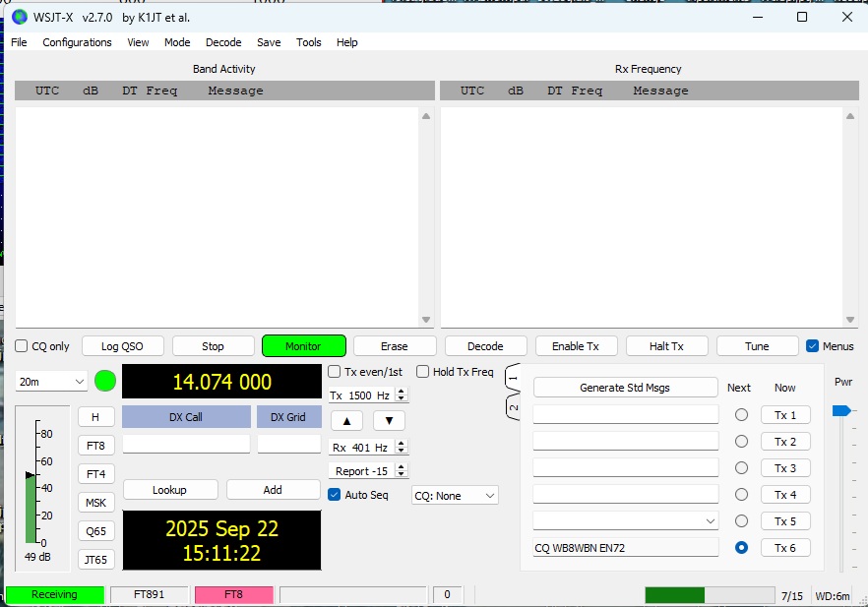Click the down arrow frequency button

click(x=389, y=421)
